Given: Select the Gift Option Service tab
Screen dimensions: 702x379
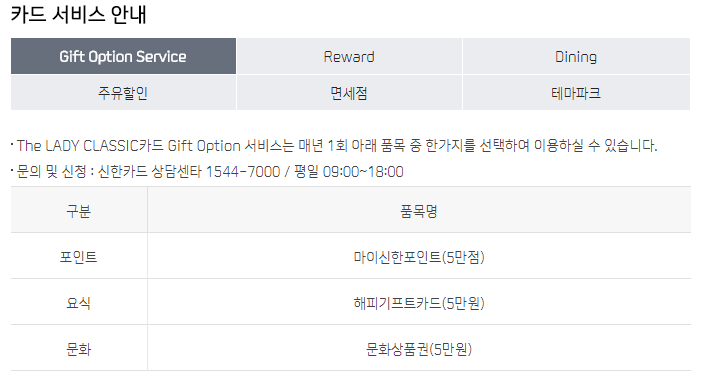Looking at the screenshot, I should pos(123,56).
